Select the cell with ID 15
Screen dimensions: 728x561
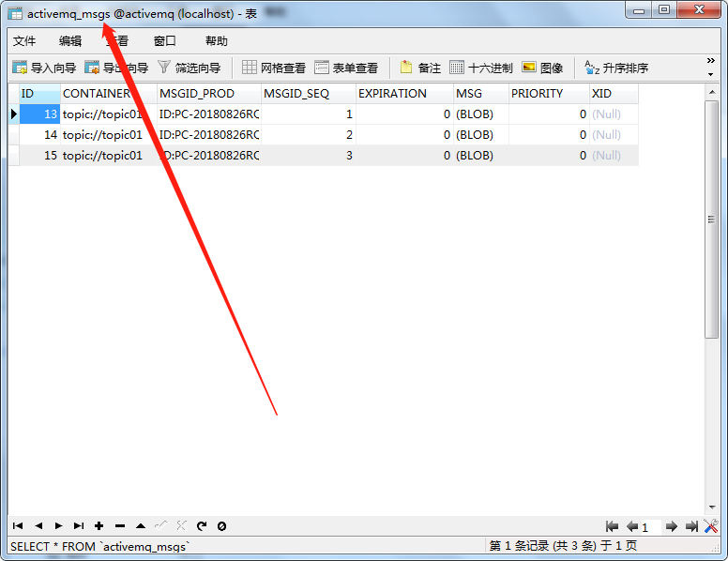click(40, 155)
